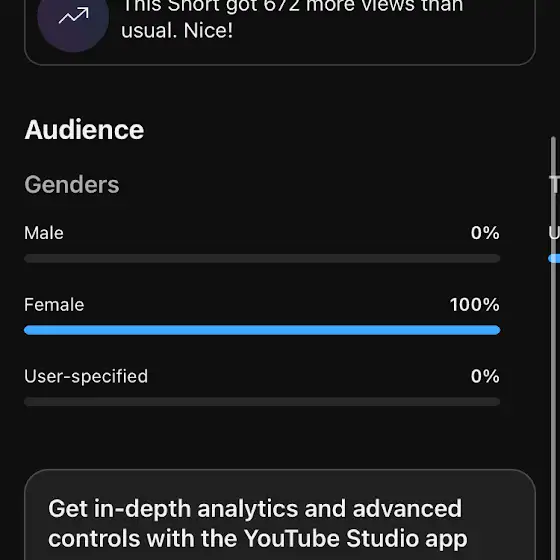Screen dimensions: 560x560
Task: Click the empty User-specified progress bar
Action: [262, 402]
